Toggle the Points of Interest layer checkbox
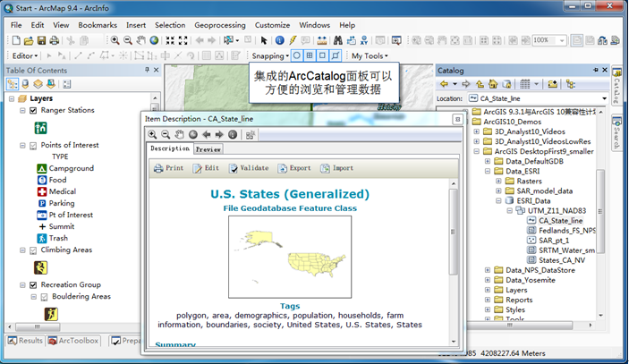This screenshot has height=364, width=629. 33,145
